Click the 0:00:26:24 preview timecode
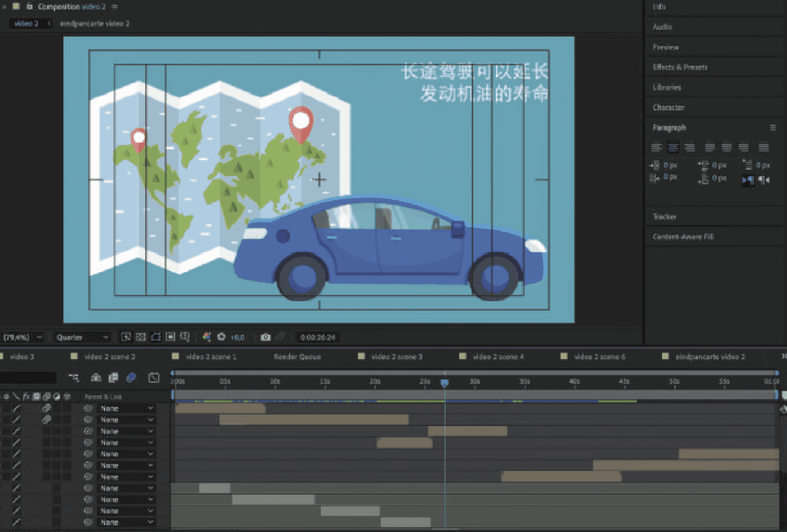Viewport: 787px width, 532px height. pyautogui.click(x=318, y=337)
